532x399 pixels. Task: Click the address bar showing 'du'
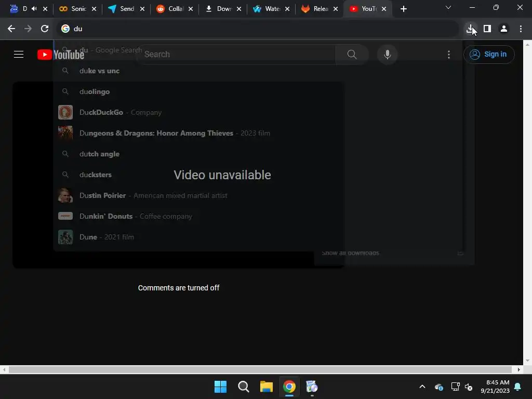coord(258,29)
